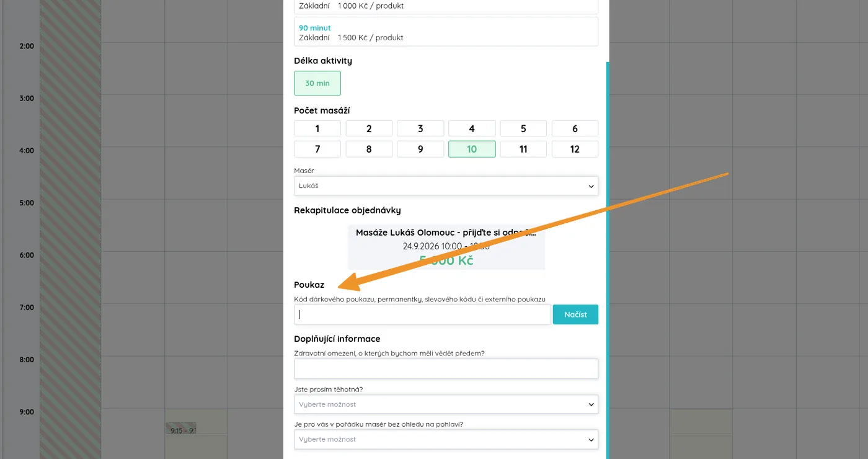The height and width of the screenshot is (459, 868).
Task: Select 12 massages option
Action: (x=575, y=149)
